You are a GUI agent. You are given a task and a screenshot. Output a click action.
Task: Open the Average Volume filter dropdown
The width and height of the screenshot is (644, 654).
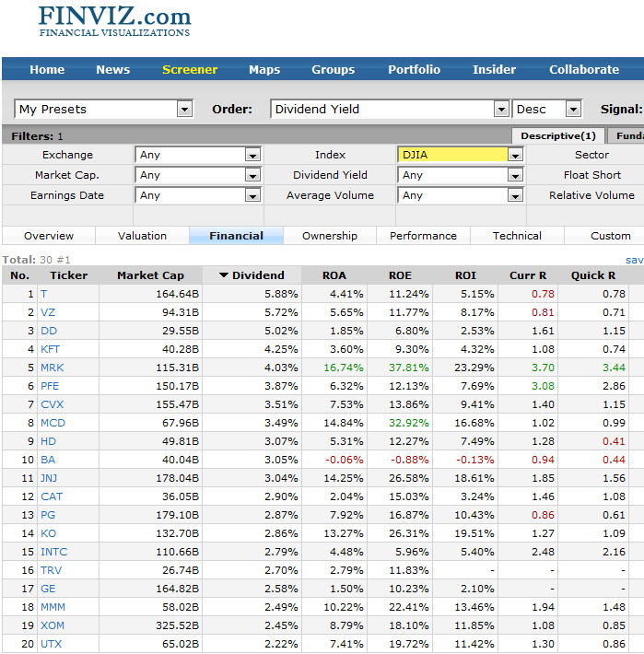click(x=461, y=195)
